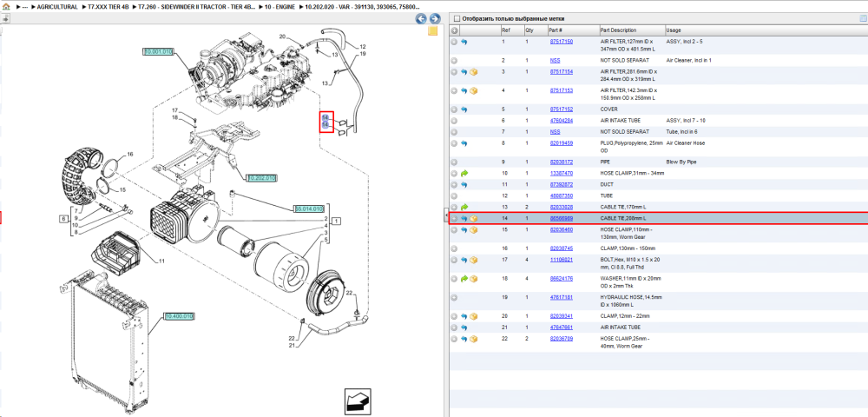Click package box icon for Ref 4 row
The width and height of the screenshot is (868, 417).
[x=474, y=90]
